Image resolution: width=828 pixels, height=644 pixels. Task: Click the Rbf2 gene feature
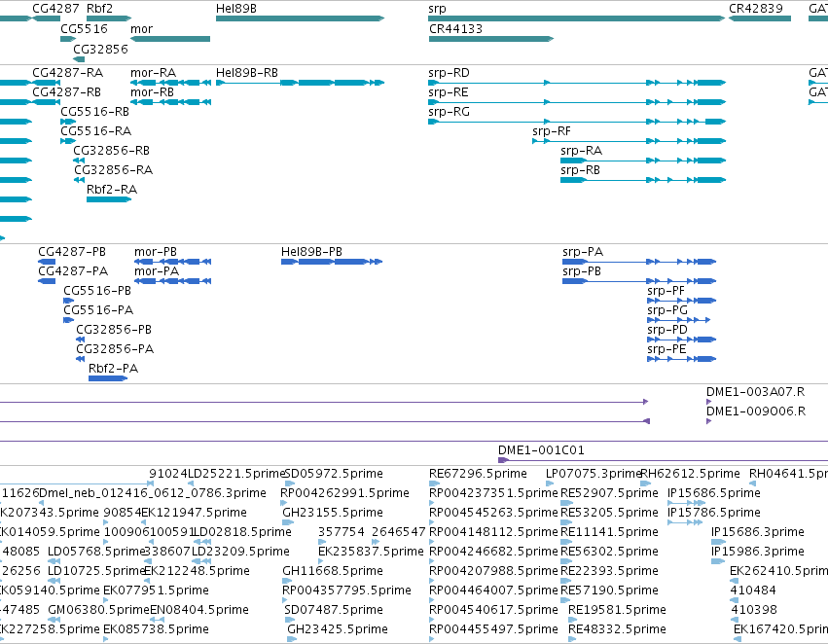click(x=109, y=18)
